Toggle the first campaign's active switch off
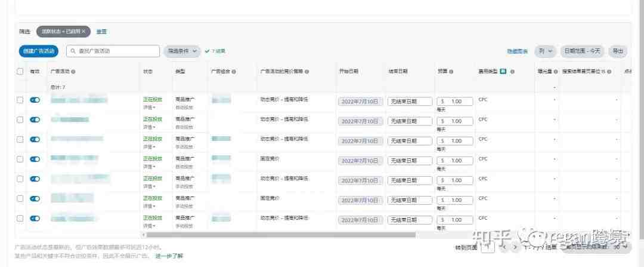The height and width of the screenshot is (267, 644). 35,100
